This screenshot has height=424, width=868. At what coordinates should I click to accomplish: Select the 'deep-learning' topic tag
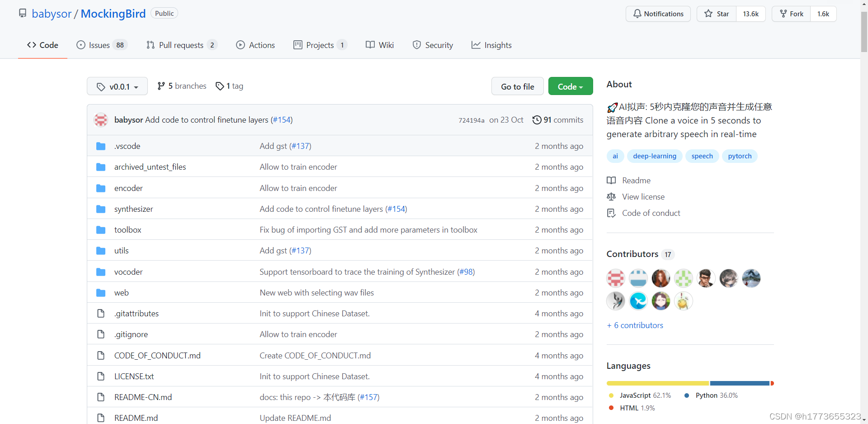point(655,156)
